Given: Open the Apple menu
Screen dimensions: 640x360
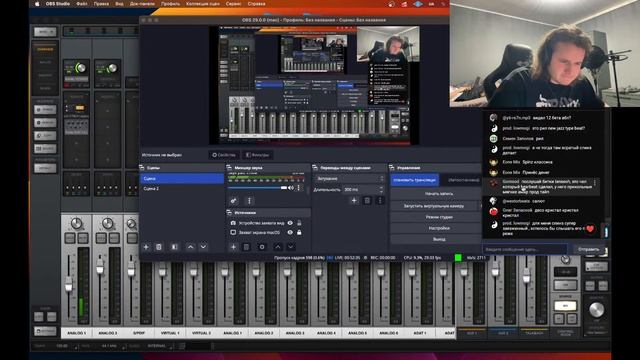Looking at the screenshot, I should pos(37,4).
